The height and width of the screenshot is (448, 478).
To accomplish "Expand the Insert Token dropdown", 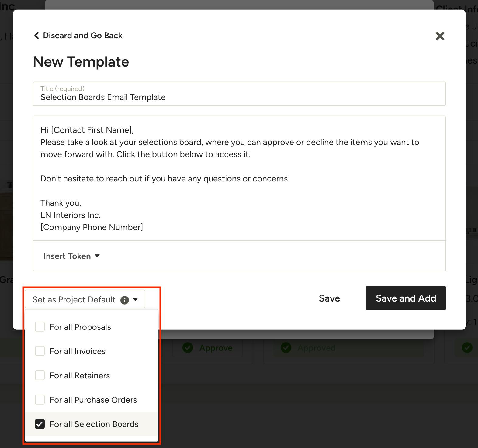I will [x=72, y=256].
